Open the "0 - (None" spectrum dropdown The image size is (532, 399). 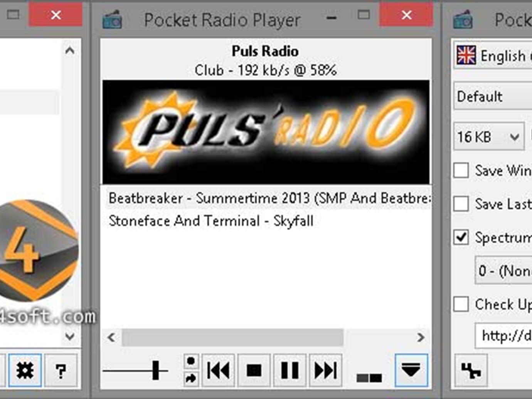503,271
